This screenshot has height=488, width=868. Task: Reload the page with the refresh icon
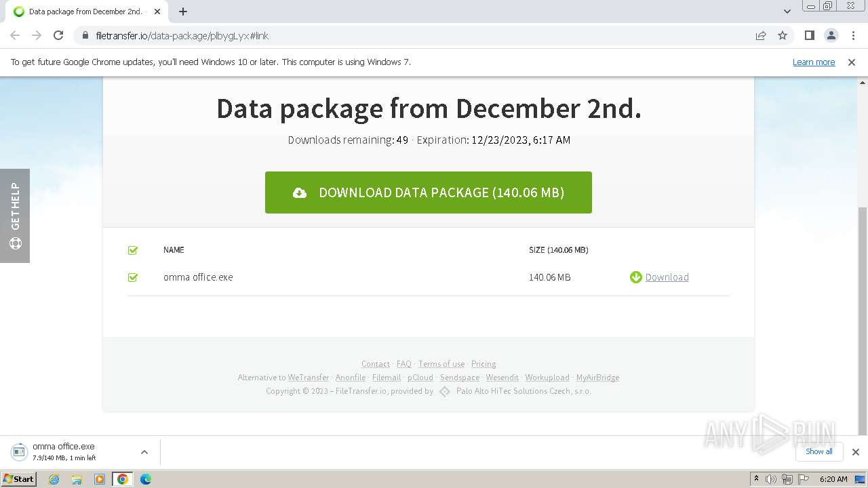point(58,35)
